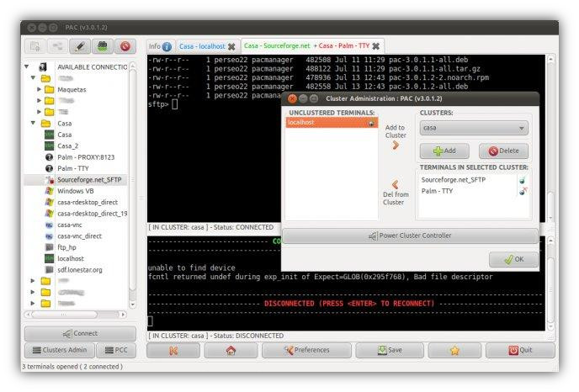Click the orange K icon button in bottom bar
The image size is (579, 392).
coord(173,351)
